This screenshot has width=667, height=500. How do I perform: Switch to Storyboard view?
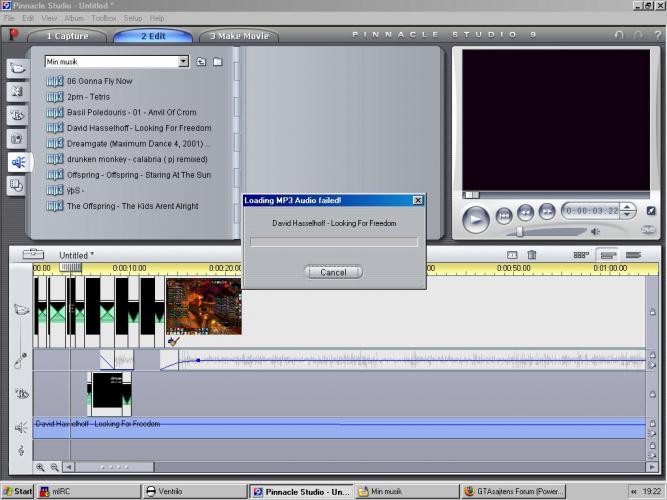click(x=580, y=256)
